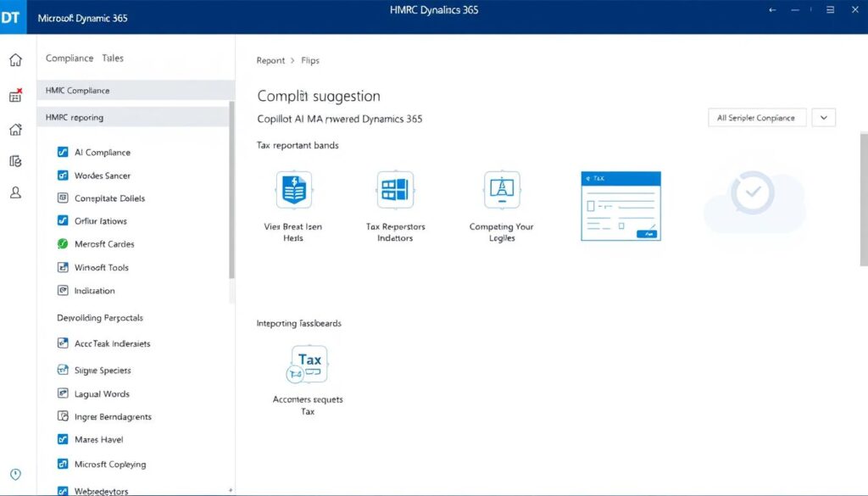The height and width of the screenshot is (496, 868).
Task: Open the AI Compliance sidebar link
Action: (x=103, y=153)
